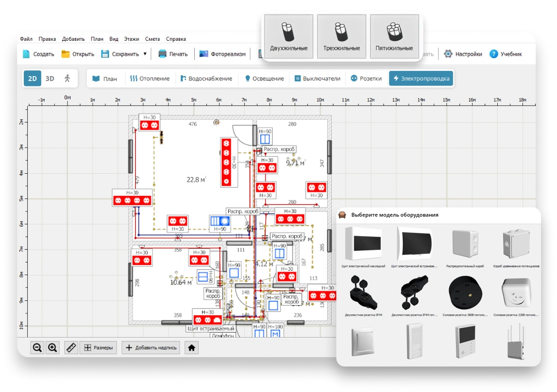Open the Этажи menu

point(132,39)
